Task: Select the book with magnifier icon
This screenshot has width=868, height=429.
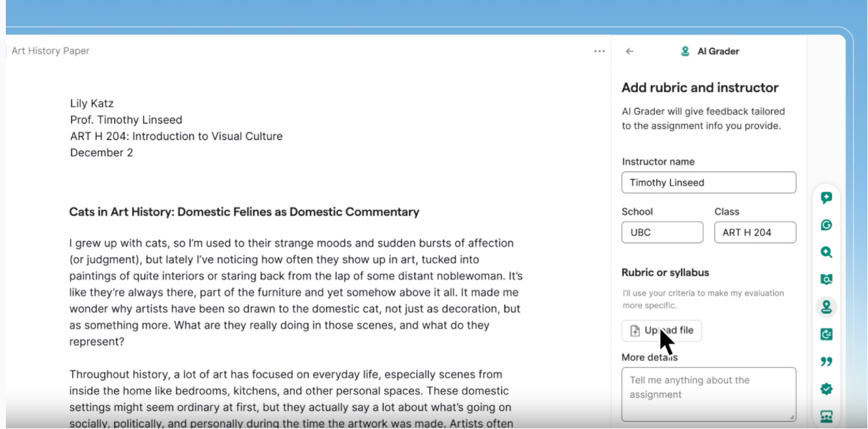Action: pos(826,279)
